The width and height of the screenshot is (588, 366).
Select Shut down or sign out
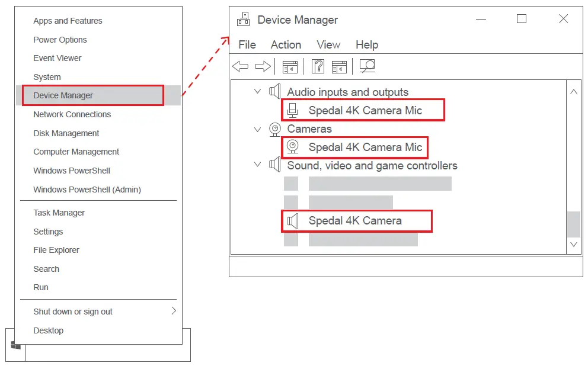pyautogui.click(x=73, y=312)
